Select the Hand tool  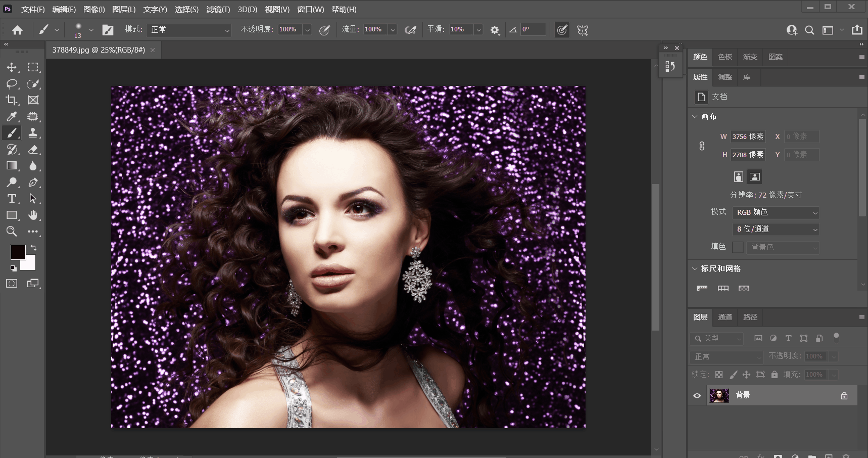[33, 215]
